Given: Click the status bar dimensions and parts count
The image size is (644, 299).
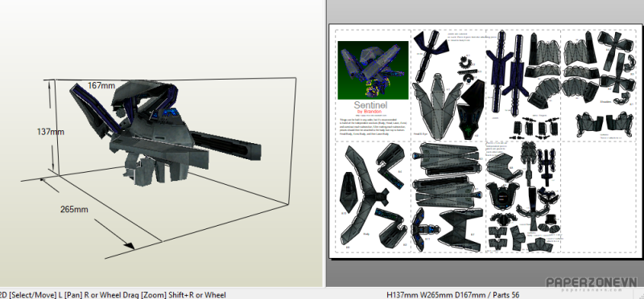Looking at the screenshot, I should pyautogui.click(x=453, y=294).
